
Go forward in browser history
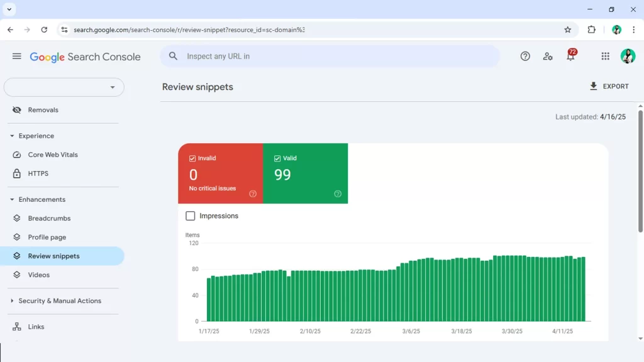click(27, 30)
